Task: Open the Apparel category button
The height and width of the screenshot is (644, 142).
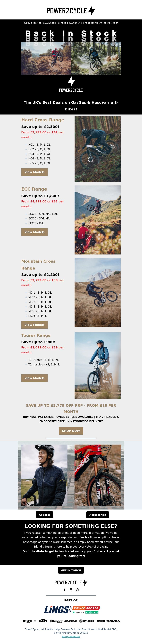Action: coord(44,515)
